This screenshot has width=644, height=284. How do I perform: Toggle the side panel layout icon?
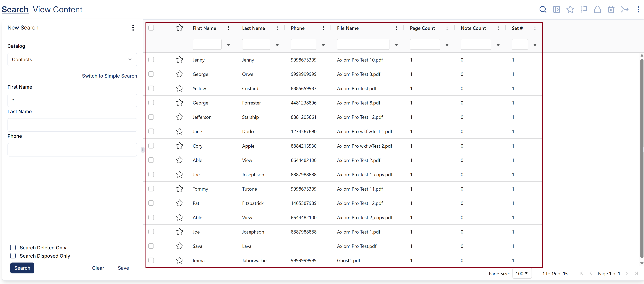[556, 10]
